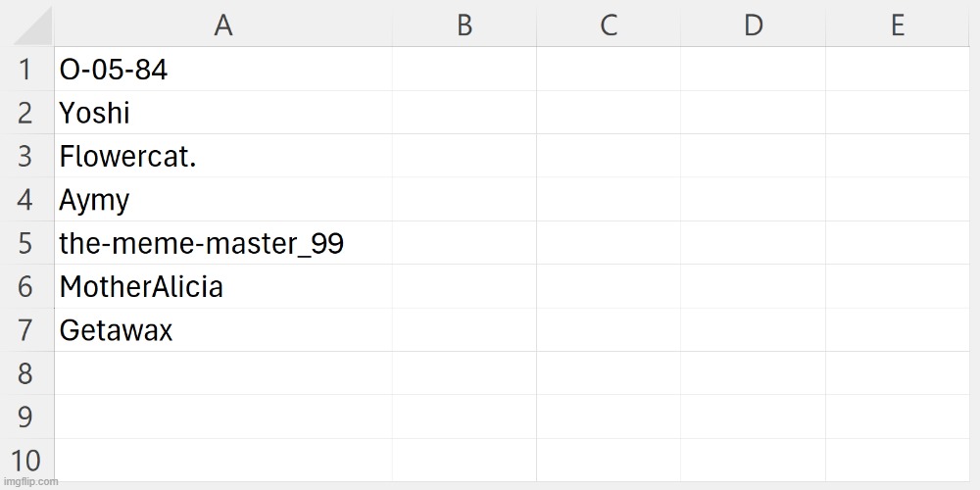Select the MotherAlicia cell
The height and width of the screenshot is (490, 980).
(x=223, y=287)
